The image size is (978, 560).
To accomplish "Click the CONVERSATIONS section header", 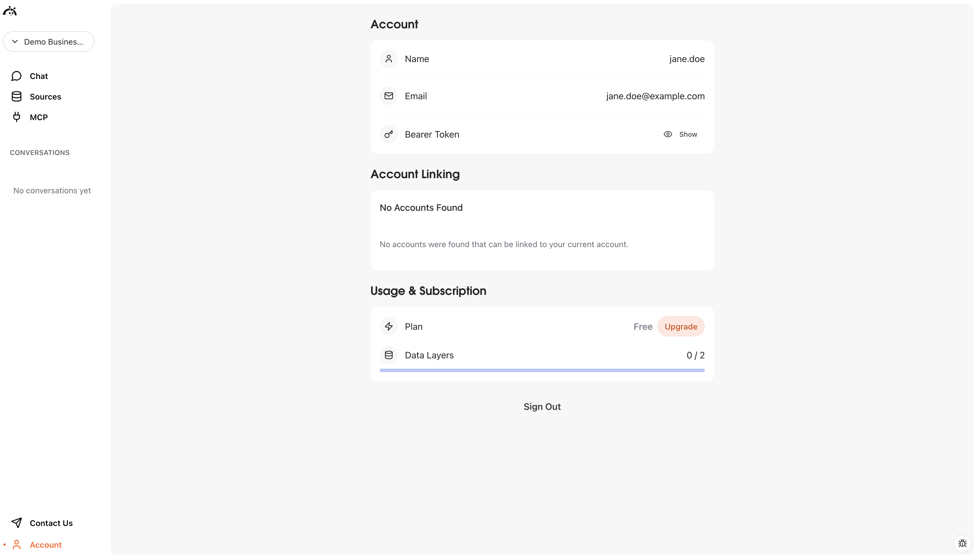I will (40, 152).
